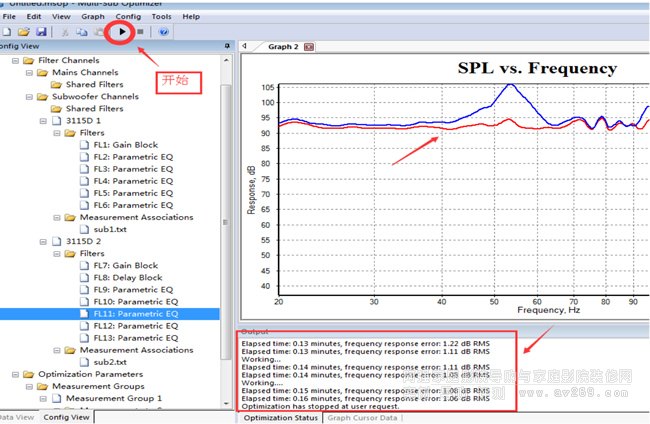650x424 pixels.
Task: Click the Config View vertical scrollbar
Action: coord(226,200)
